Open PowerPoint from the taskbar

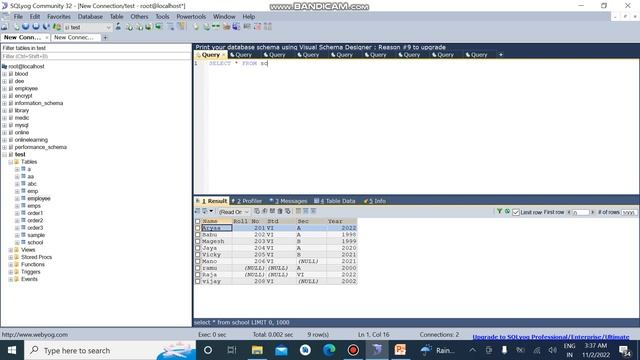click(400, 350)
